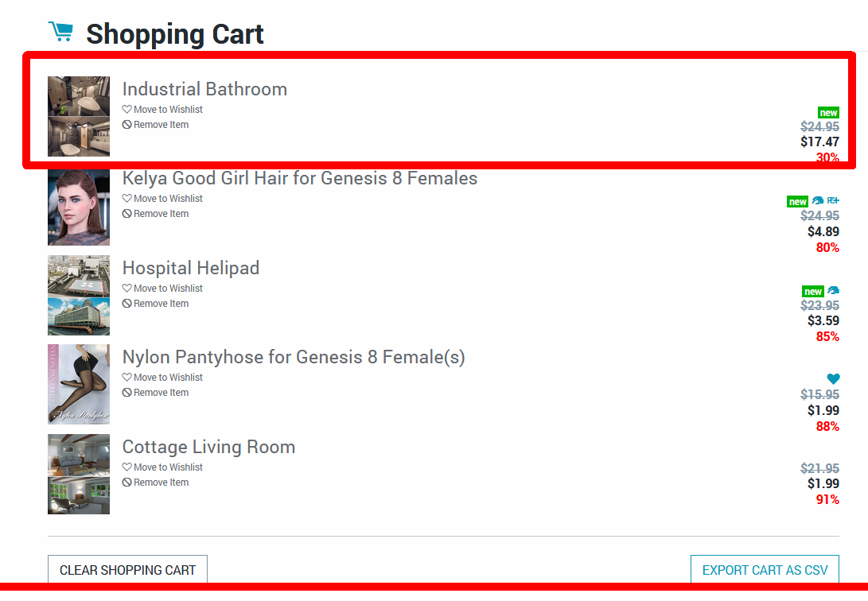Click the 'new' badge on Industrial Bathroom

coord(828,113)
